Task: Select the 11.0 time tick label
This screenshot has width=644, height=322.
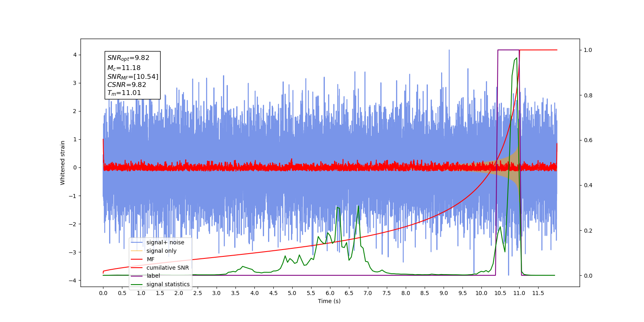Action: tap(519, 293)
